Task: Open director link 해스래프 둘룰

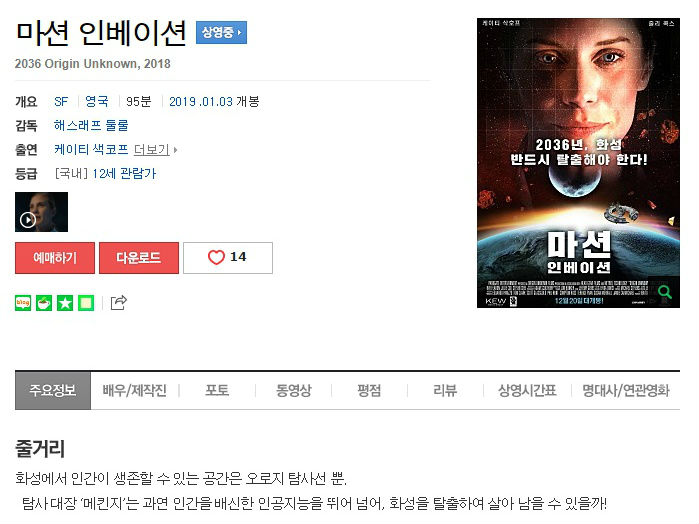Action: [x=91, y=125]
